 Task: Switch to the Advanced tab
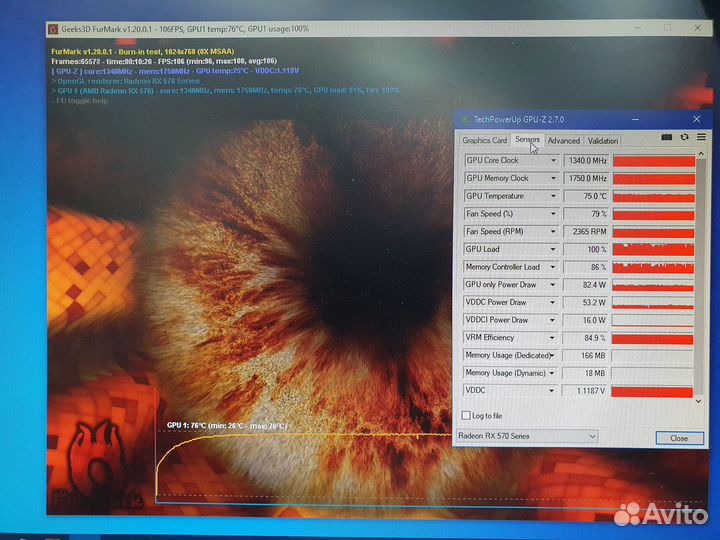[x=563, y=141]
